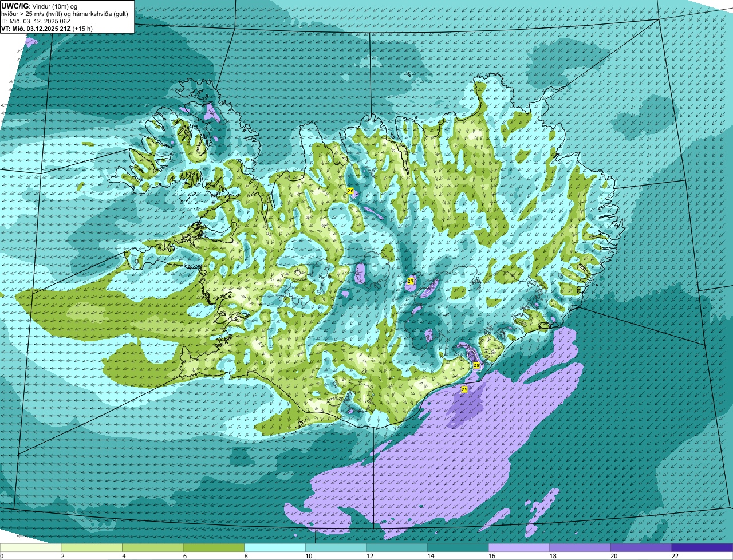The width and height of the screenshot is (733, 560).
Task: Click the darkest above-22 m/s purple swatch
Action: click(x=702, y=548)
